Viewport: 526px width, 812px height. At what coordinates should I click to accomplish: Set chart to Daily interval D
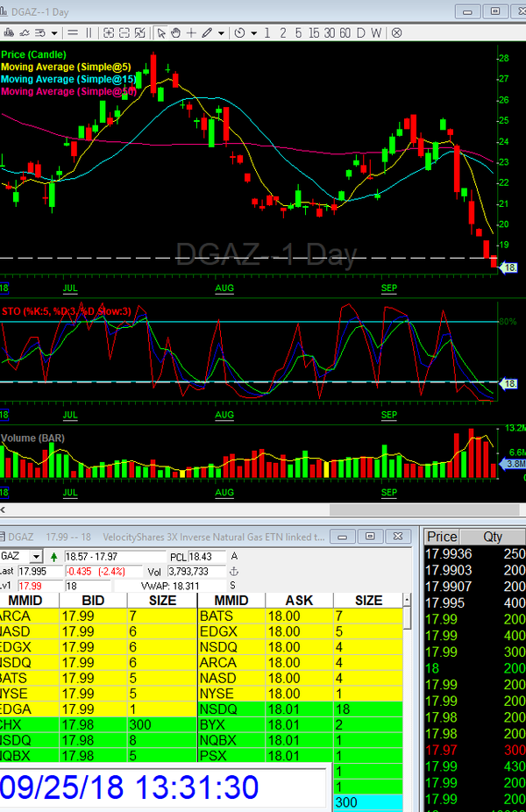[360, 32]
